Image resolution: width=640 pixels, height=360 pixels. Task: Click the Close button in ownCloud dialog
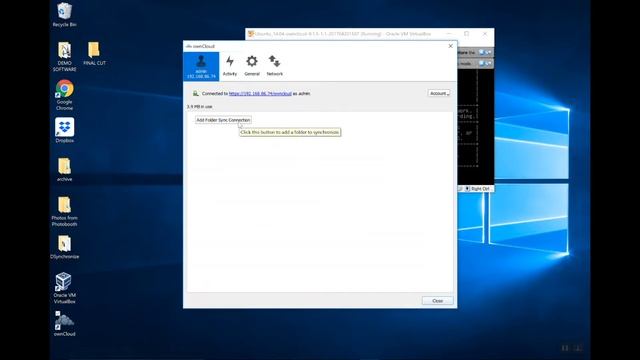(437, 301)
